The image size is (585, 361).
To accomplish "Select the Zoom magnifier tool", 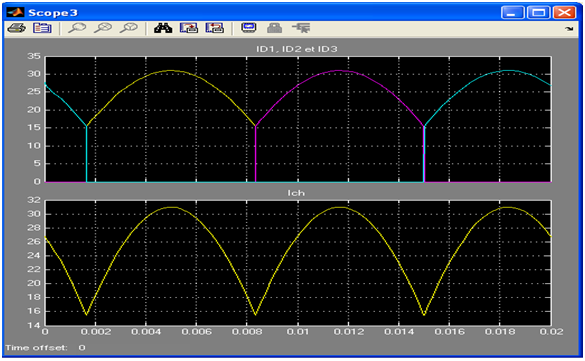I will pyautogui.click(x=77, y=28).
